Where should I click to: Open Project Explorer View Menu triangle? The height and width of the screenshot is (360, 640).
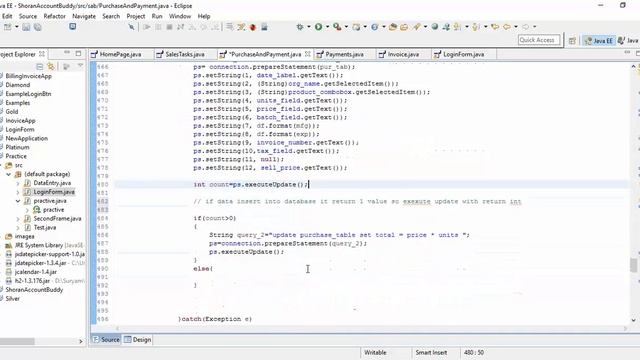point(80,66)
